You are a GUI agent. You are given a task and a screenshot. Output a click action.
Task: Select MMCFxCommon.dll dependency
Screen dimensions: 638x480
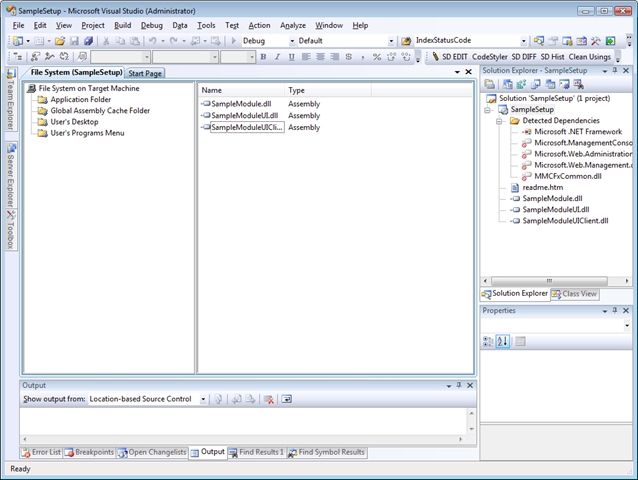coord(568,177)
